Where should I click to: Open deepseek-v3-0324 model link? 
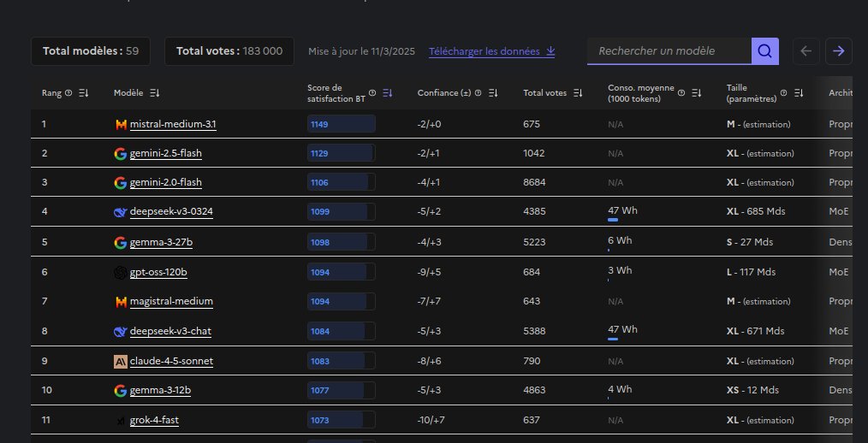point(171,212)
